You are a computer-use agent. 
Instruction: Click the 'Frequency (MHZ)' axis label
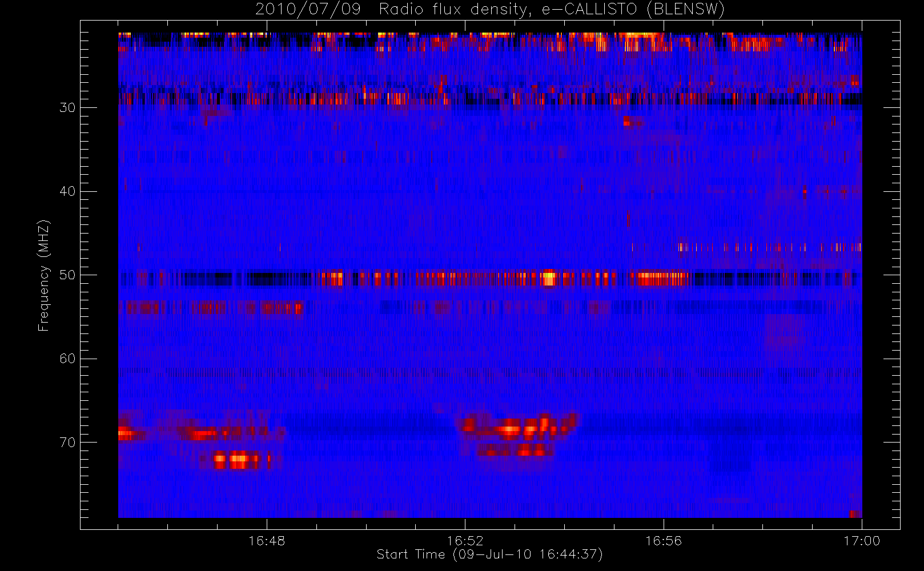[x=43, y=275]
